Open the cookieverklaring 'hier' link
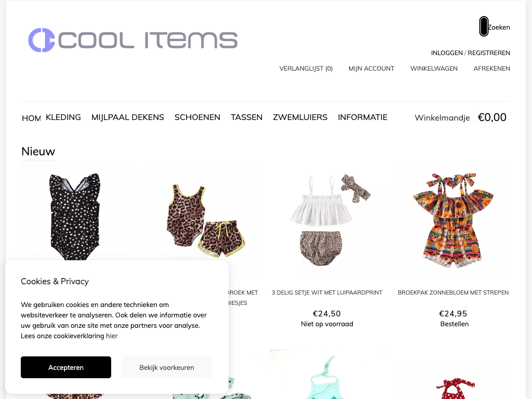Image resolution: width=532 pixels, height=399 pixels. [x=112, y=336]
